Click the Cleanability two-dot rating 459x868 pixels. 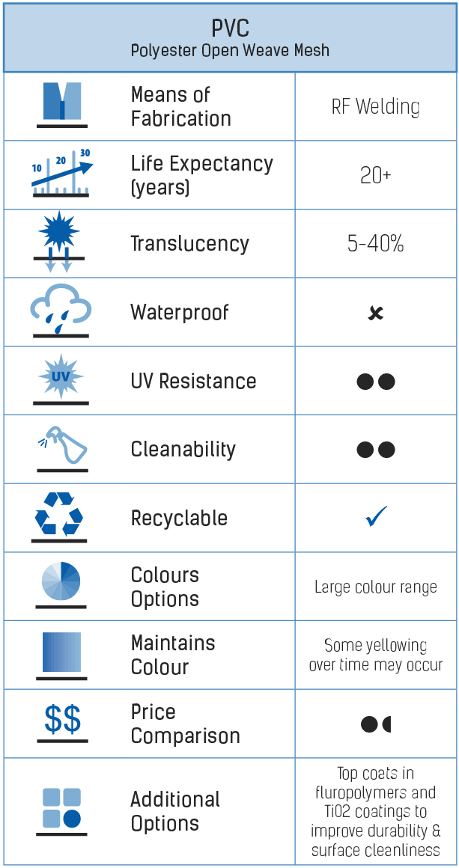coord(376,450)
